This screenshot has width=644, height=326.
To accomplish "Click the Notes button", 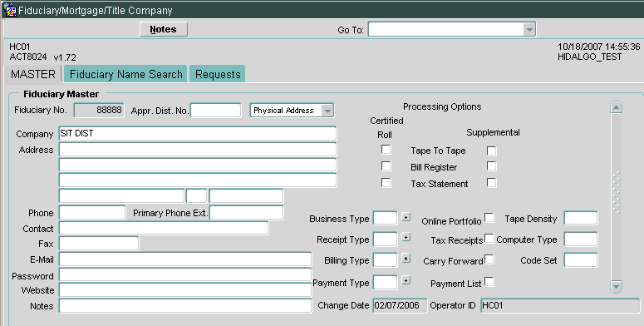I will 164,30.
